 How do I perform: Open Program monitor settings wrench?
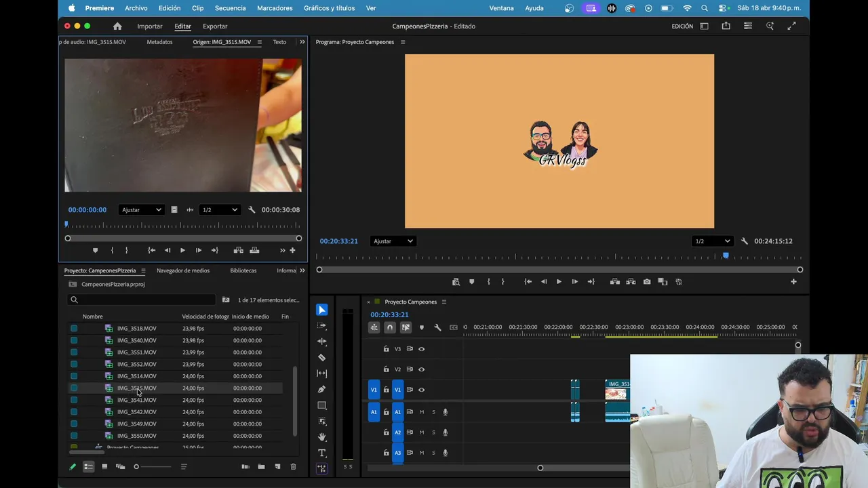[744, 241]
